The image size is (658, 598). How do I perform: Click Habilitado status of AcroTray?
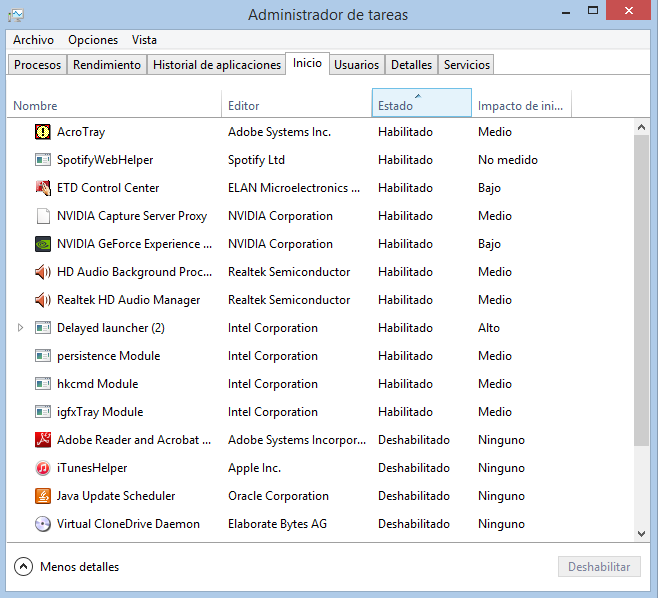[405, 132]
